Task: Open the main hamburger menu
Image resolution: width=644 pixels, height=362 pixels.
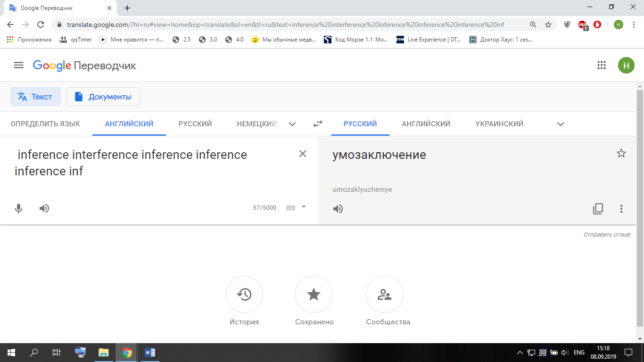Action: point(18,66)
